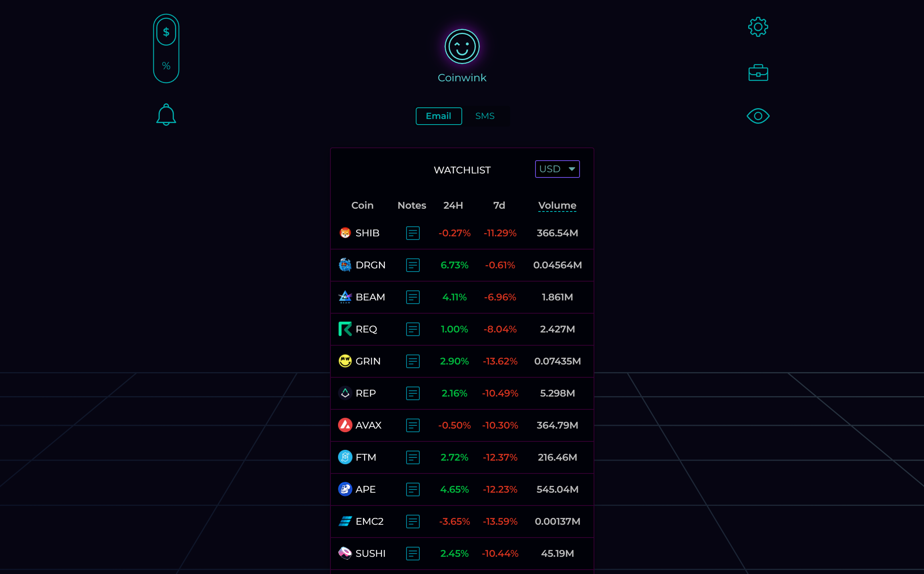This screenshot has width=924, height=574.
Task: Click the 7d column header
Action: pos(499,205)
